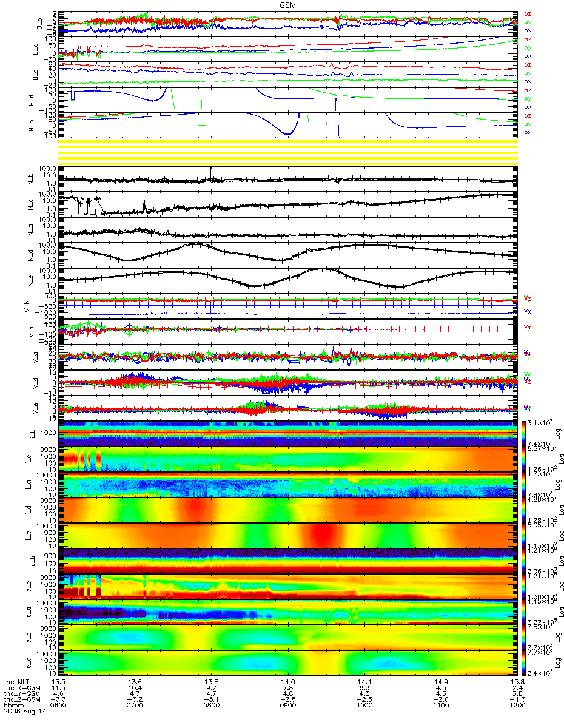Select the thc_MLT row label
The height and width of the screenshot is (728, 564).
coord(17,681)
